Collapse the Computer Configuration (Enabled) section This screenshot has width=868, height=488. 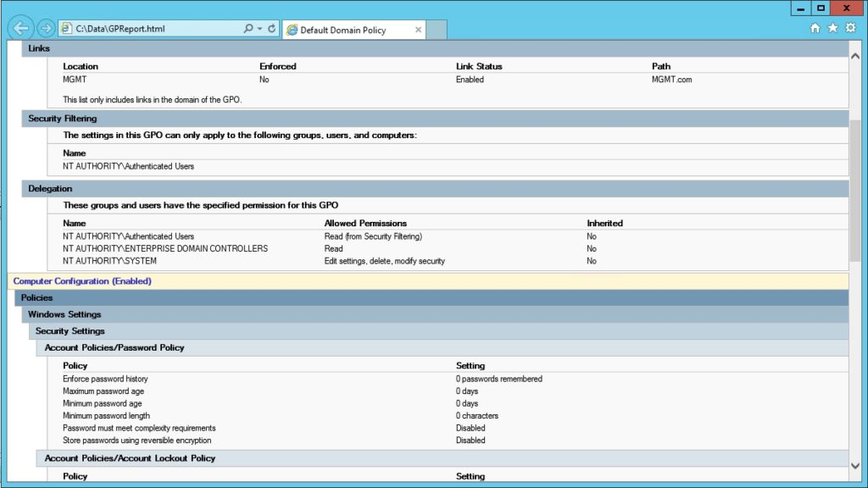(428, 281)
